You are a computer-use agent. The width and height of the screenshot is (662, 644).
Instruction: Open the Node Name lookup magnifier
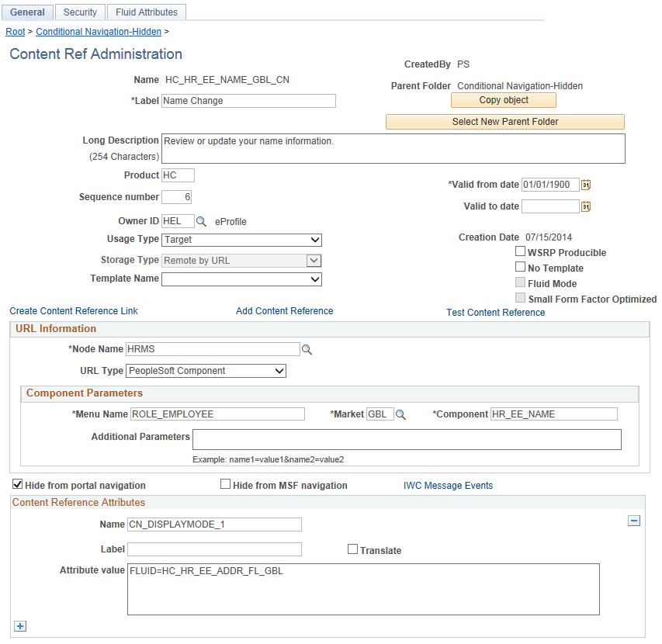click(x=307, y=349)
